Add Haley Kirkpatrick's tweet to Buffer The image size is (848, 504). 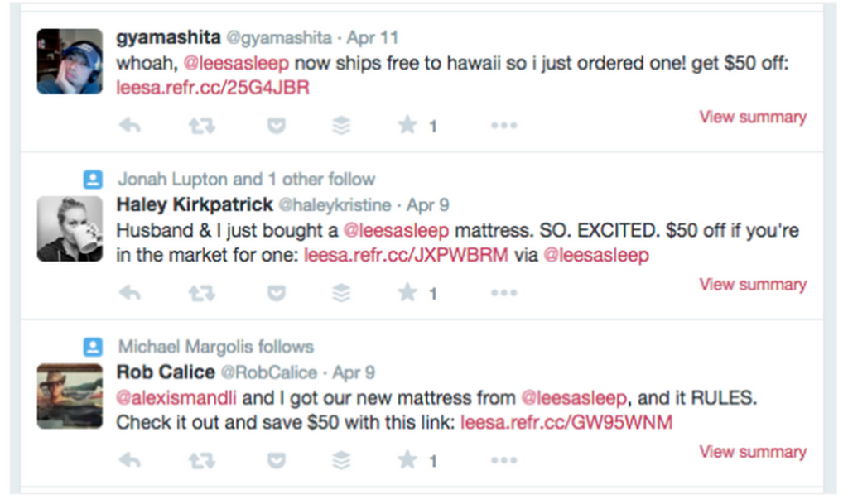click(x=340, y=293)
